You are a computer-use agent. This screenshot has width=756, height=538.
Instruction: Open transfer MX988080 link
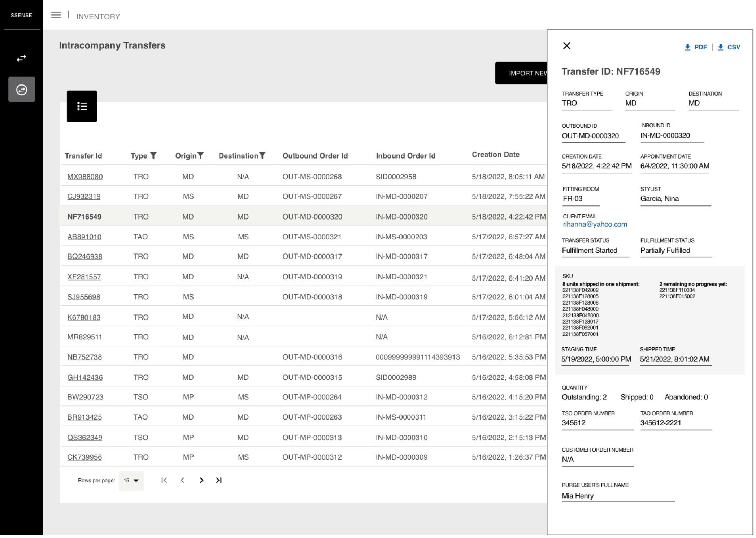click(85, 177)
